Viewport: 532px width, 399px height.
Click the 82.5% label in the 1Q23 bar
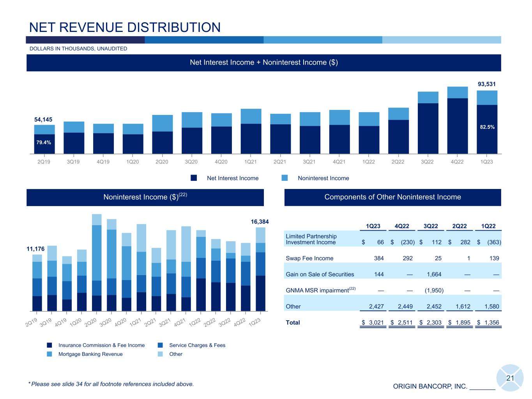tap(487, 127)
